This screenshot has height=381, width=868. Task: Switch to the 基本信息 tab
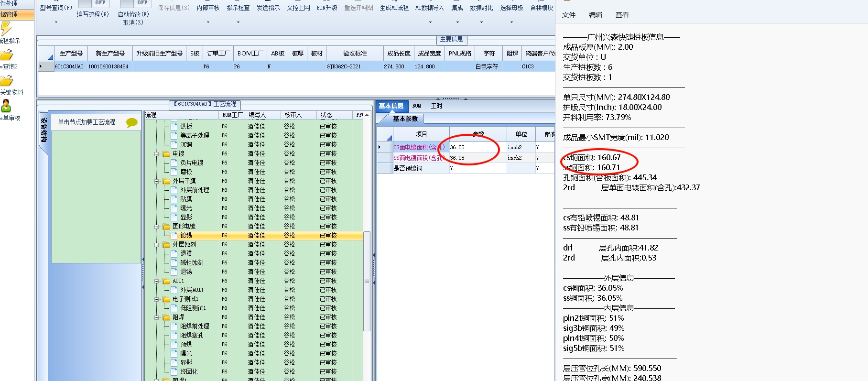[391, 106]
